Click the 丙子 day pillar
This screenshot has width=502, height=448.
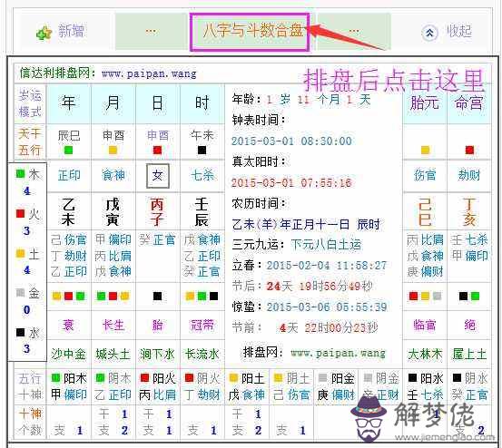[157, 211]
